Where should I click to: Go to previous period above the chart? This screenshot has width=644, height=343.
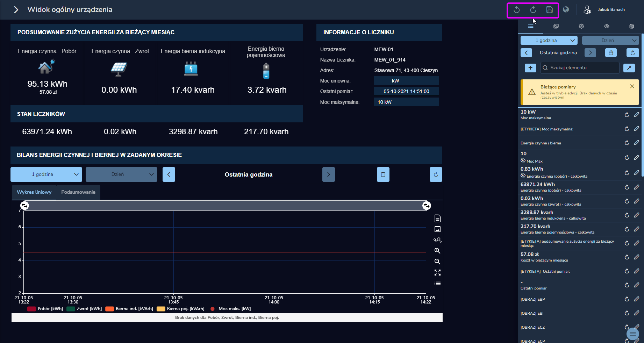coord(169,174)
